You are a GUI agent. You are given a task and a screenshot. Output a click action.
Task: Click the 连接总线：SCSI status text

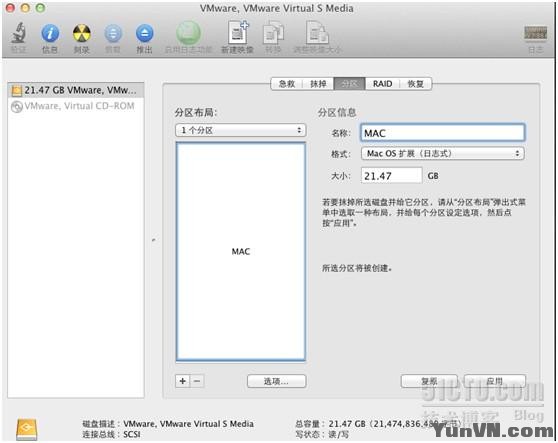coord(111,434)
